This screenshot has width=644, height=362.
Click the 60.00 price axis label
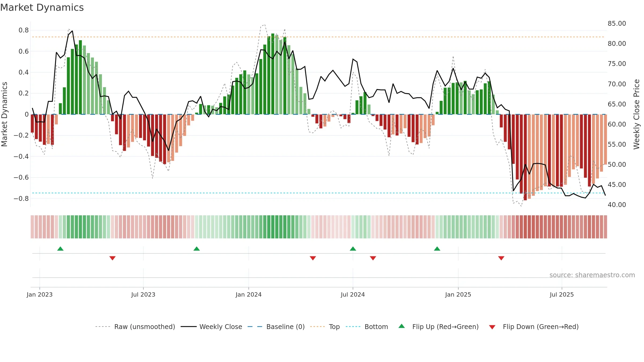click(617, 124)
